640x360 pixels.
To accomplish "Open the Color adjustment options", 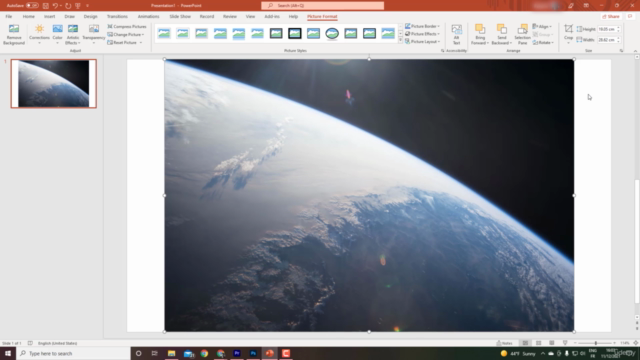I will coord(58,34).
